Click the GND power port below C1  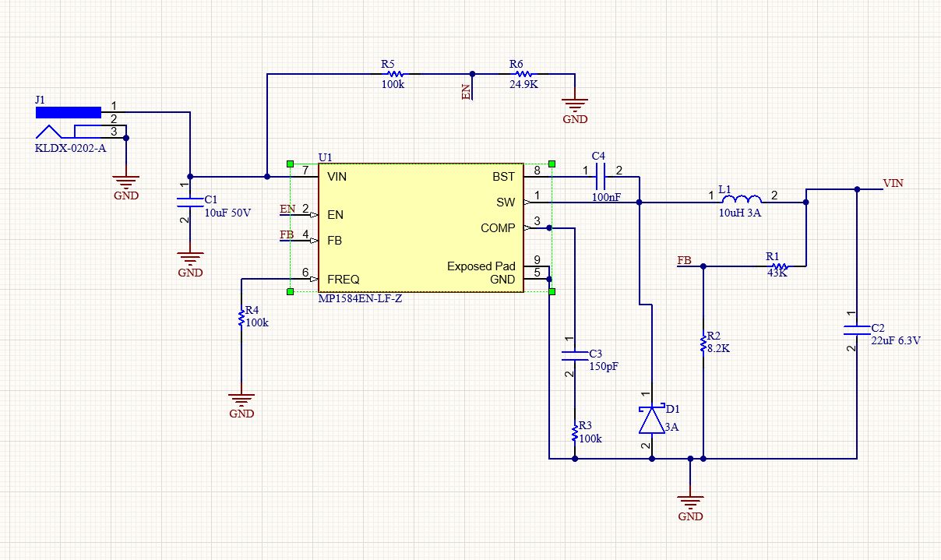coord(189,261)
